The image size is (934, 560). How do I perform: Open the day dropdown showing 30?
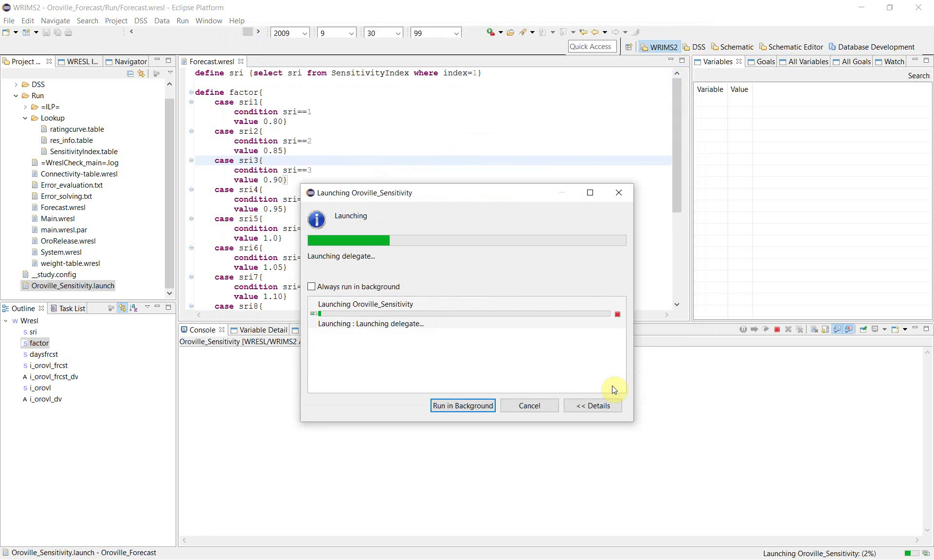coord(398,34)
